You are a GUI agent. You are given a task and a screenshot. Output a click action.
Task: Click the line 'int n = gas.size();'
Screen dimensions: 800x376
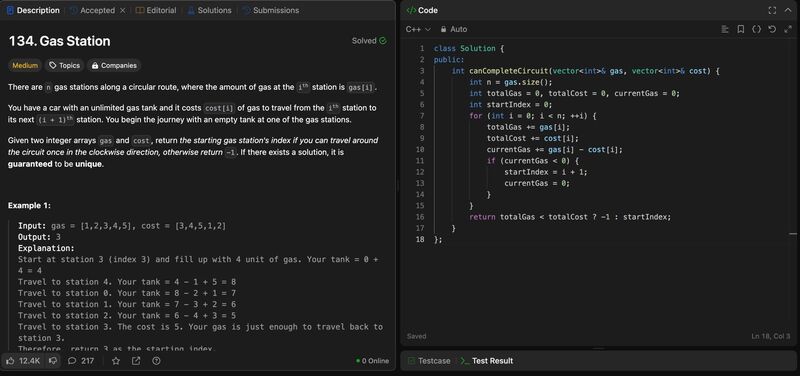click(511, 82)
